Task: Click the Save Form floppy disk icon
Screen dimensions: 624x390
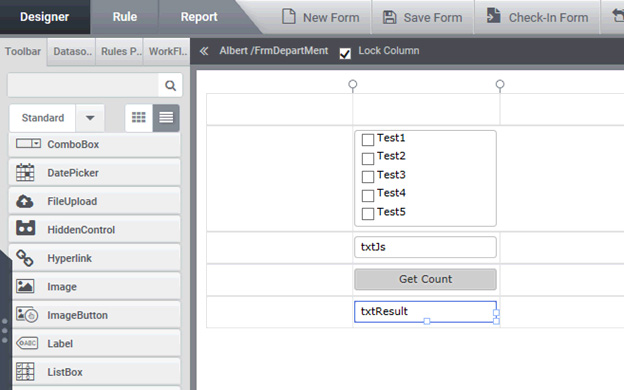Action: 389,17
